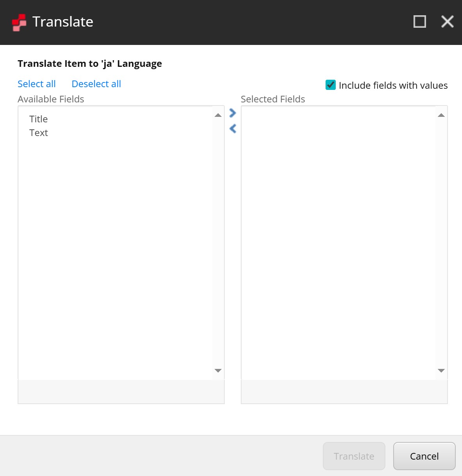Select the 'Title' field
Viewport: 462px width, 476px height.
click(38, 119)
